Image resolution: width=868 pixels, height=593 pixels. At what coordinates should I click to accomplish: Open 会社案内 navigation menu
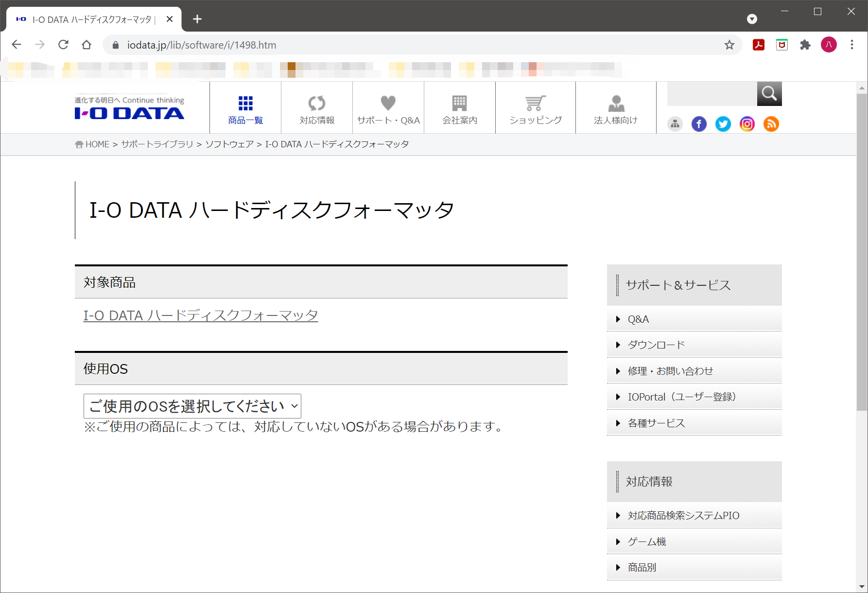click(460, 109)
